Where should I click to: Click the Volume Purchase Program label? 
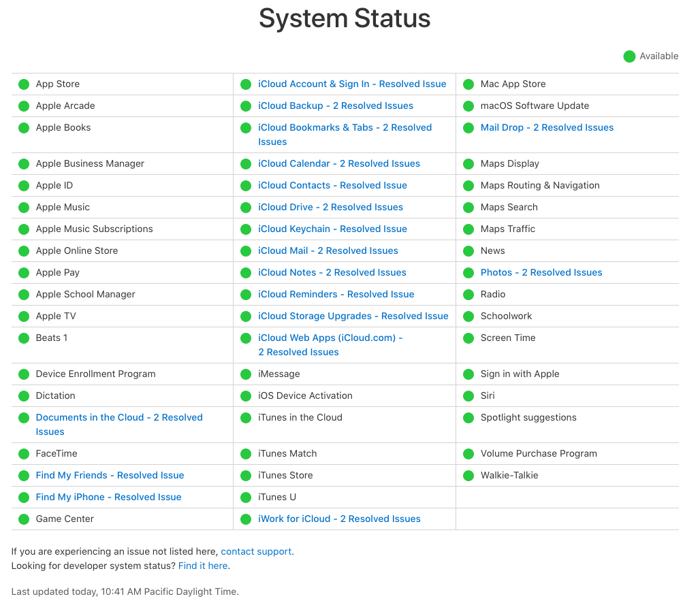(x=539, y=453)
